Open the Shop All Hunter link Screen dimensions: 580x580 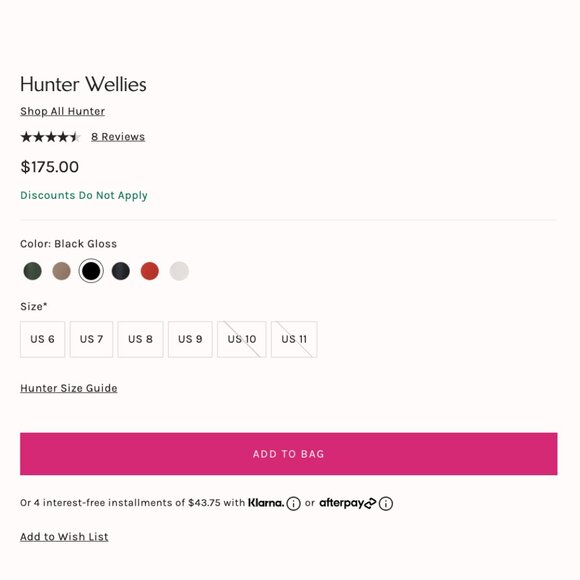63,111
